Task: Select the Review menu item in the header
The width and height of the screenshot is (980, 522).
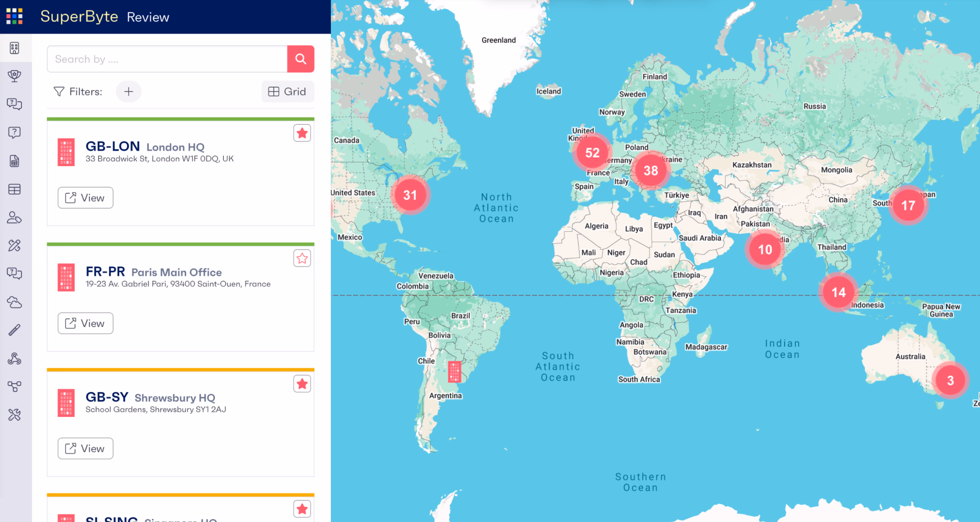Action: 148,17
